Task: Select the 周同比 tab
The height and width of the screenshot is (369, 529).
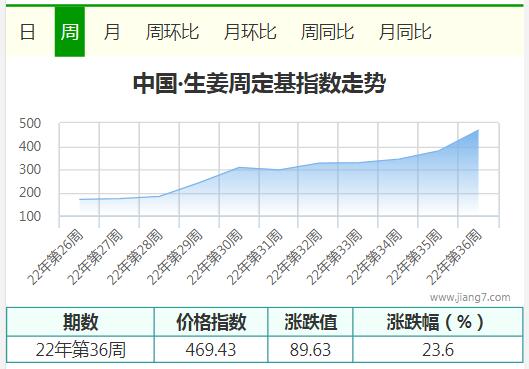Action: coord(328,32)
